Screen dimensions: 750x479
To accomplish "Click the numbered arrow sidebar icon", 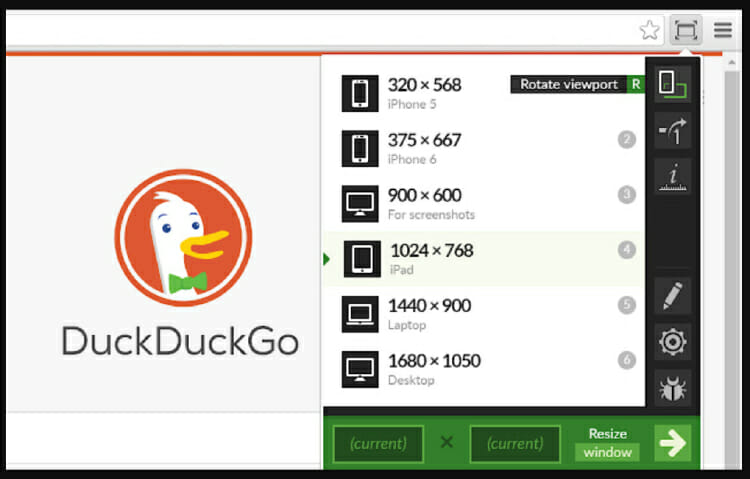I will click(673, 130).
